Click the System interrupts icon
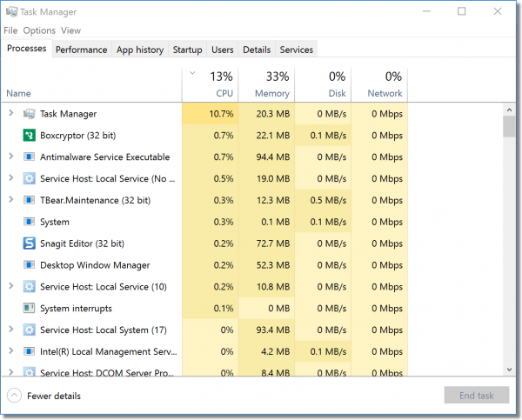Viewport: 522px width, 420px height. pos(29,308)
